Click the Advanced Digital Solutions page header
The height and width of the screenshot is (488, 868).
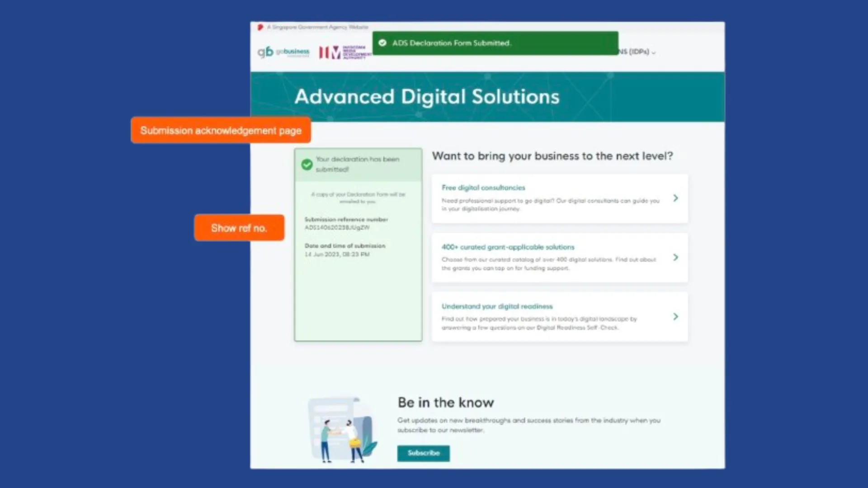tap(426, 96)
